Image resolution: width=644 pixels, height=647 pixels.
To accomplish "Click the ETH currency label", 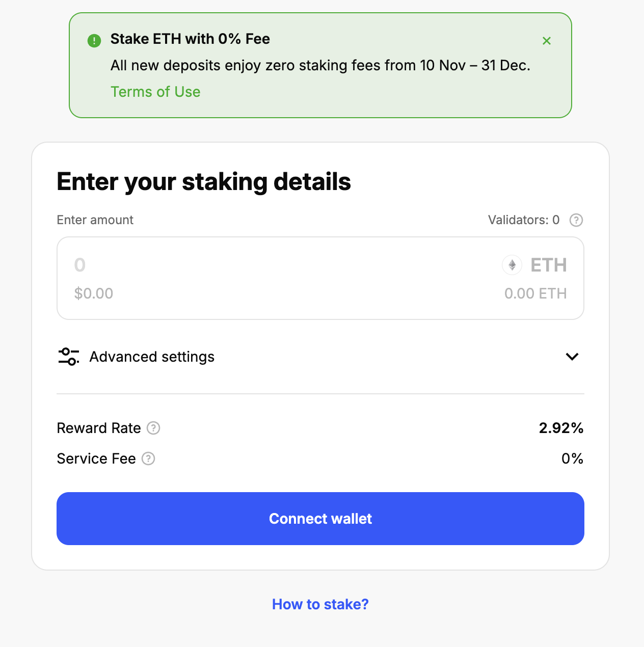I will [549, 265].
